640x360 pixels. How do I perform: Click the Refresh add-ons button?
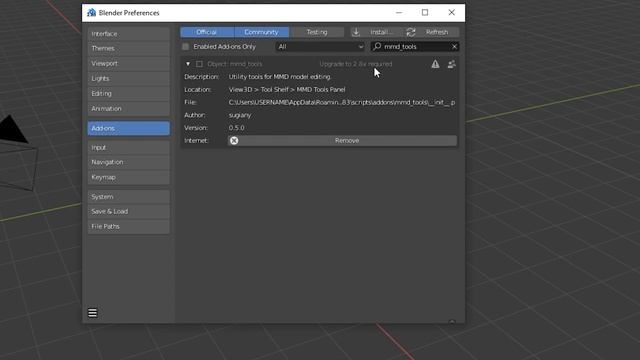pos(432,32)
